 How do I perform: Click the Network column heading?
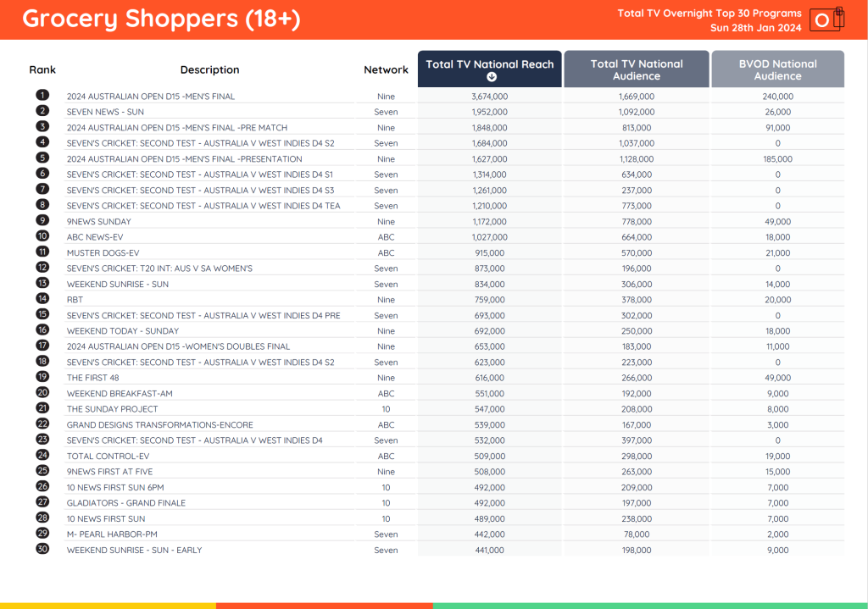[386, 69]
